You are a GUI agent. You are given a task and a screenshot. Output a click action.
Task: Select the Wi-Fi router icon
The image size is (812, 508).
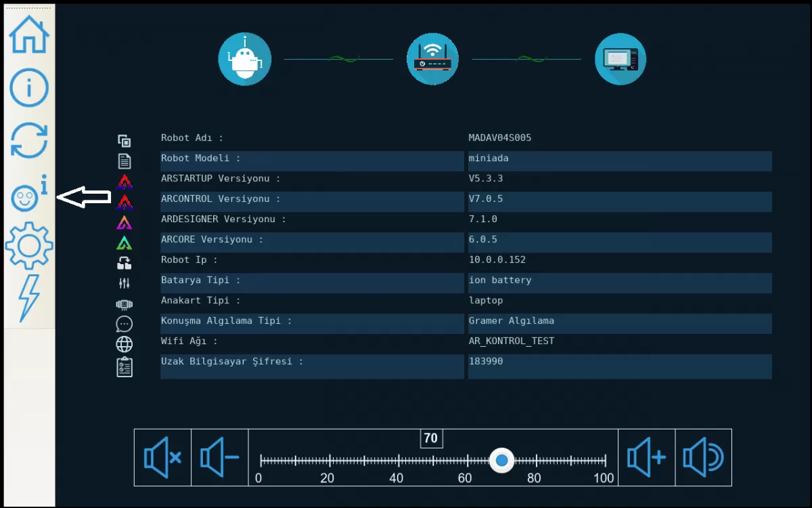click(x=432, y=59)
